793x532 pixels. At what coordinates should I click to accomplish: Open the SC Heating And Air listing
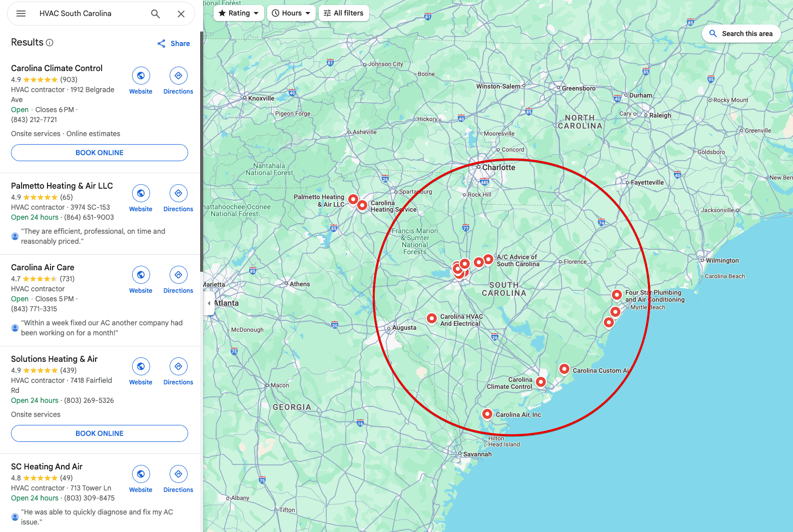(47, 466)
